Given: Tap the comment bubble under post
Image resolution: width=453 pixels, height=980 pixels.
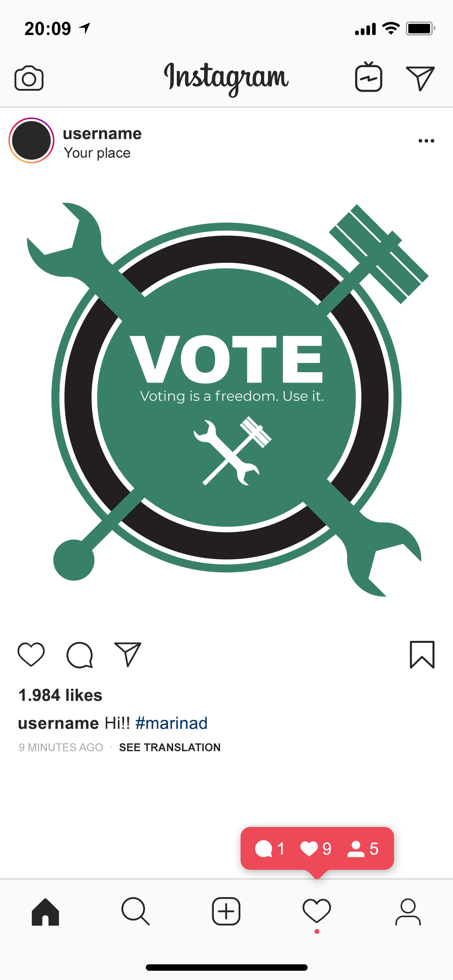Looking at the screenshot, I should (80, 655).
